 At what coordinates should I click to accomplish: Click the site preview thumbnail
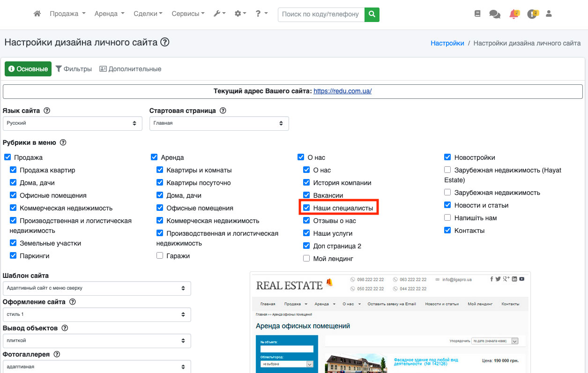(390, 322)
